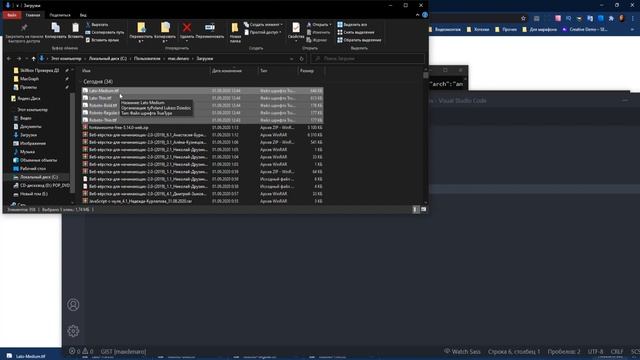This screenshot has height=360, width=640.
Task: Open Документы folder in navigation pane
Action: [30, 127]
